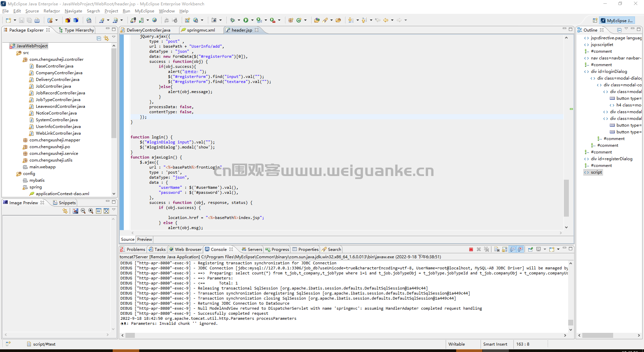The width and height of the screenshot is (644, 352).
Task: Toggle Link with Editor in Package Explorer
Action: pos(106,38)
